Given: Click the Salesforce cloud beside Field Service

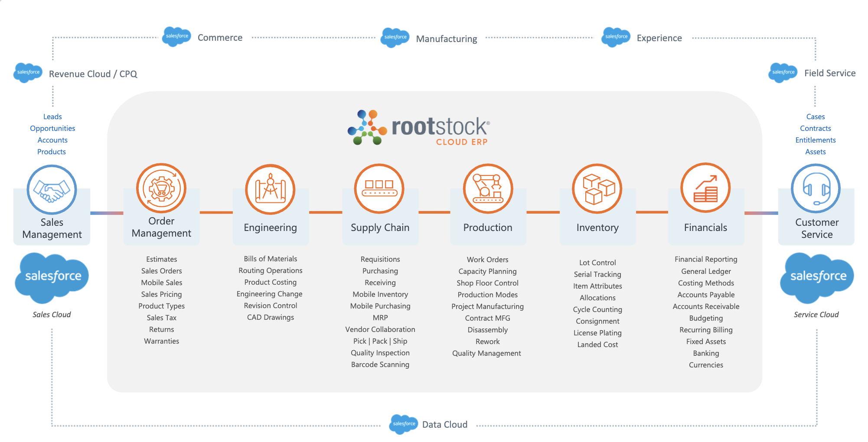Looking at the screenshot, I should click(x=783, y=72).
